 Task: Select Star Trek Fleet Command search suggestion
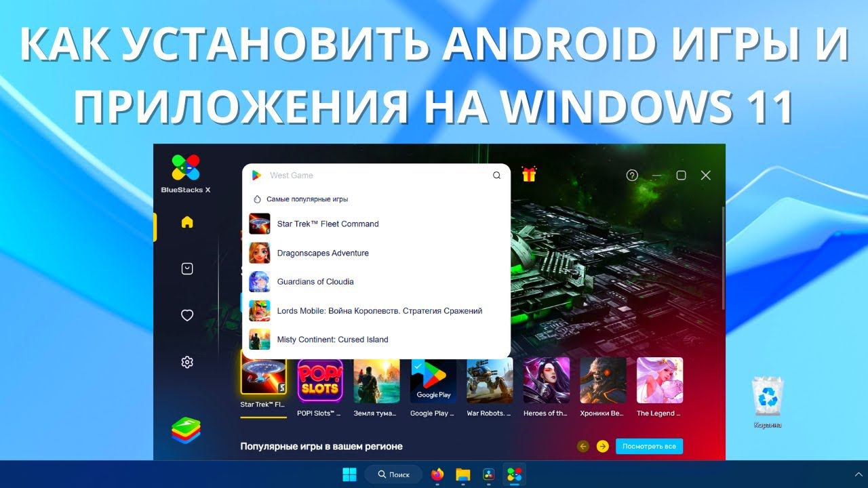(x=376, y=224)
